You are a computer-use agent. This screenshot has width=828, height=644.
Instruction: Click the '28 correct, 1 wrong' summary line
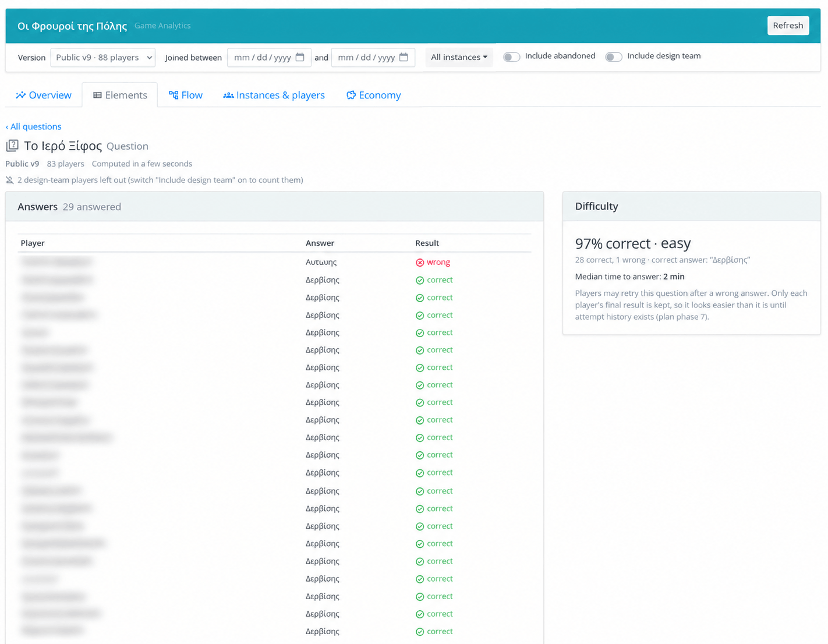click(x=663, y=260)
